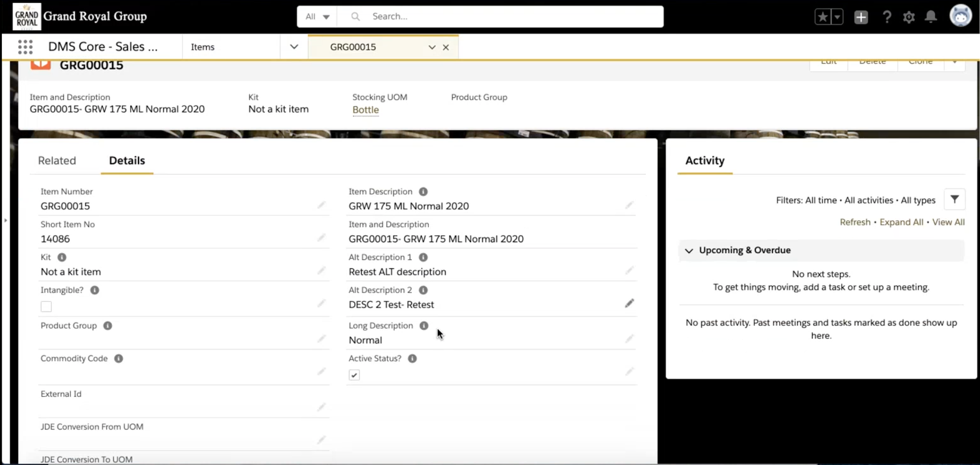Edit the Kit field pencil icon
The height and width of the screenshot is (465, 980).
coord(321,271)
